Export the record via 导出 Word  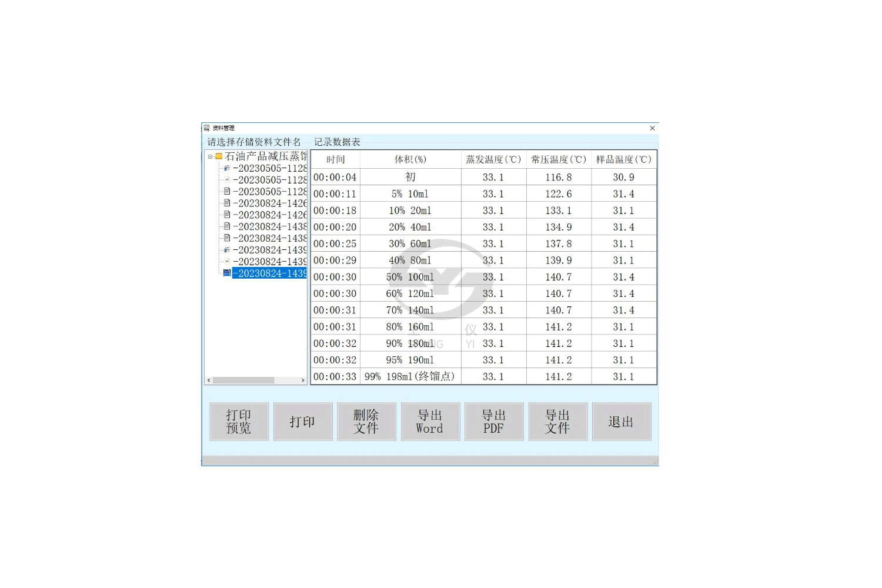pos(430,422)
